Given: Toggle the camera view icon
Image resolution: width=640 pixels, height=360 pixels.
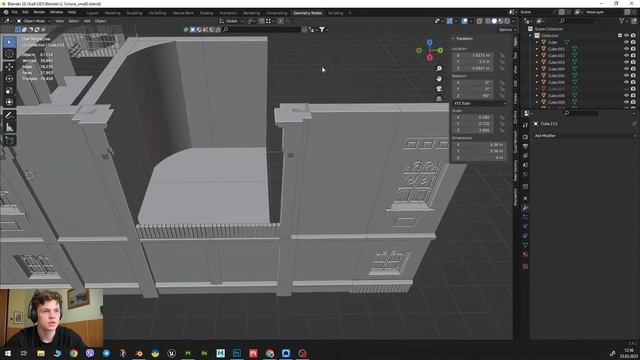Looking at the screenshot, I should (x=439, y=89).
